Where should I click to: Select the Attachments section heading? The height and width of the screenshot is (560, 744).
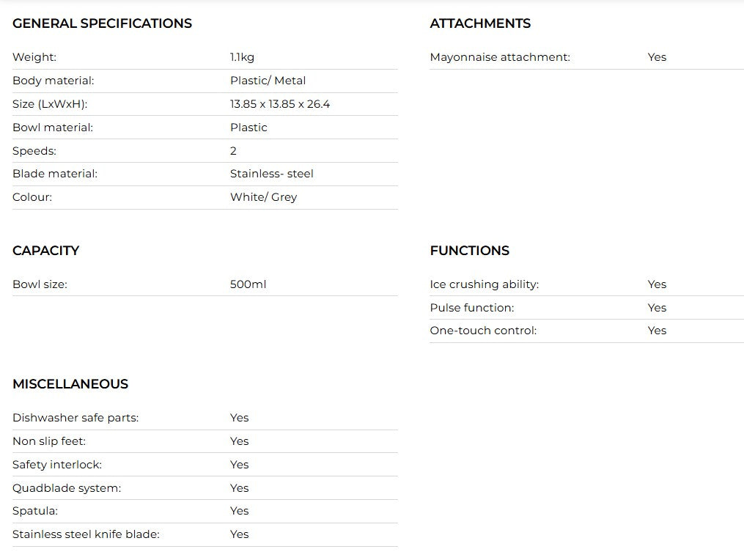[x=480, y=23]
